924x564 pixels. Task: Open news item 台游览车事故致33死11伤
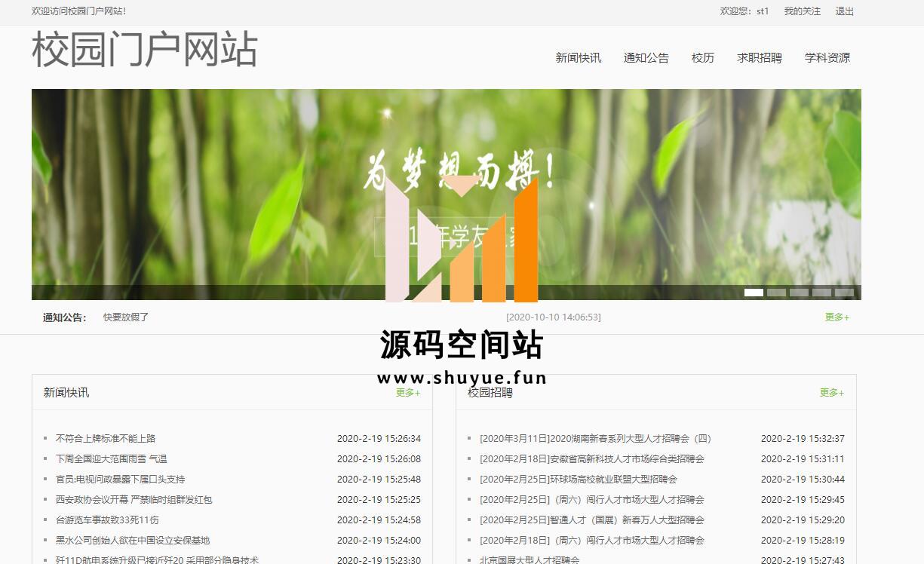(x=107, y=520)
